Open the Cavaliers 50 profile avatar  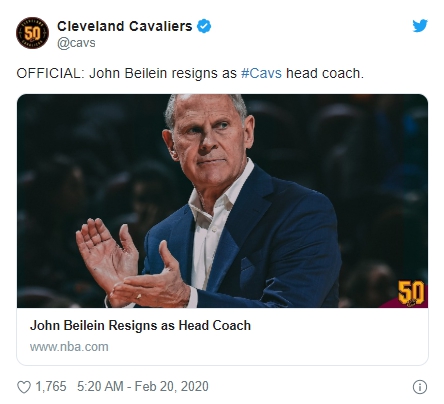point(32,33)
